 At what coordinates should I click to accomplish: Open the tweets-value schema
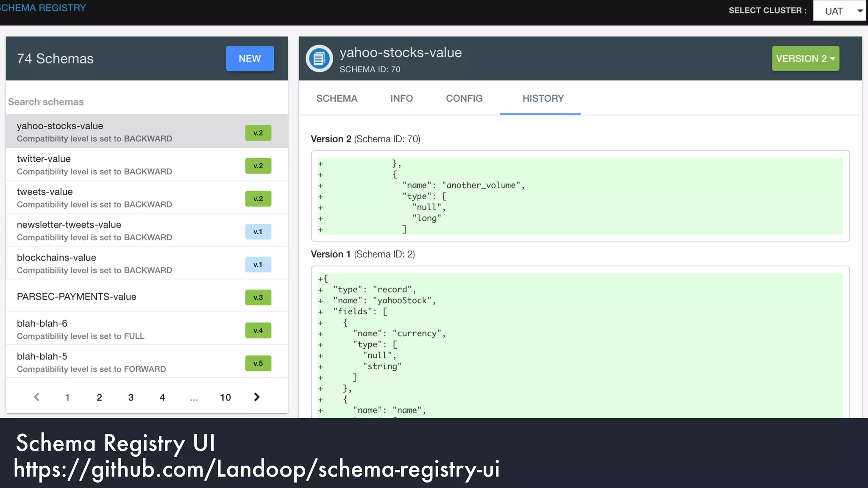[147, 197]
